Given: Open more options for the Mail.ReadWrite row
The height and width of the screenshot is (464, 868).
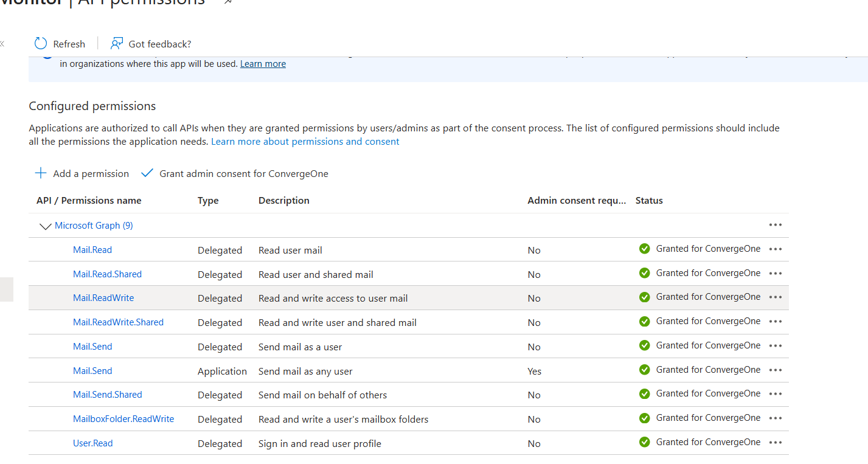Looking at the screenshot, I should click(775, 297).
